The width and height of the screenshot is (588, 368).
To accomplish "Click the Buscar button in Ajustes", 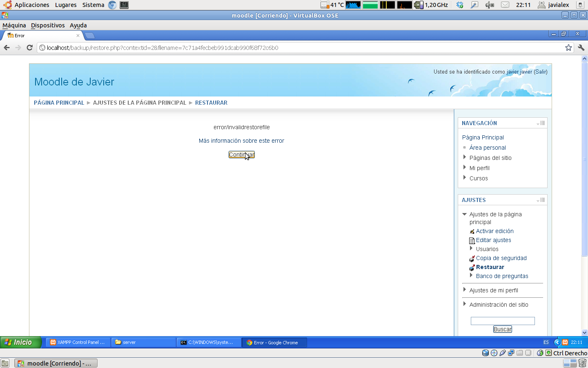I will [503, 329].
